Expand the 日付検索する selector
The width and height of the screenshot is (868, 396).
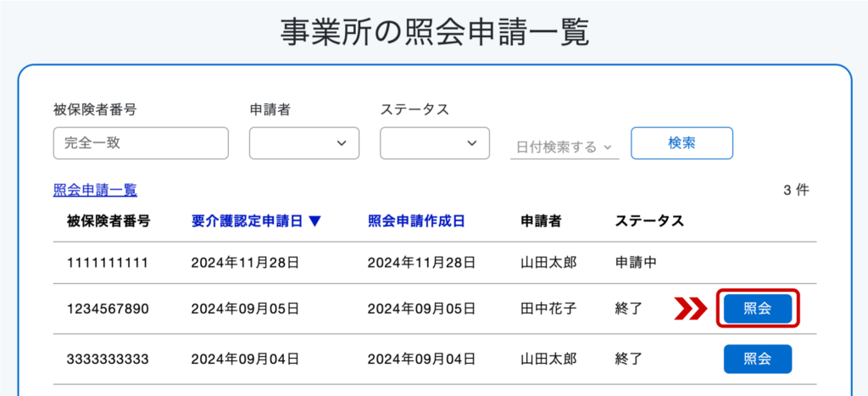(x=564, y=148)
